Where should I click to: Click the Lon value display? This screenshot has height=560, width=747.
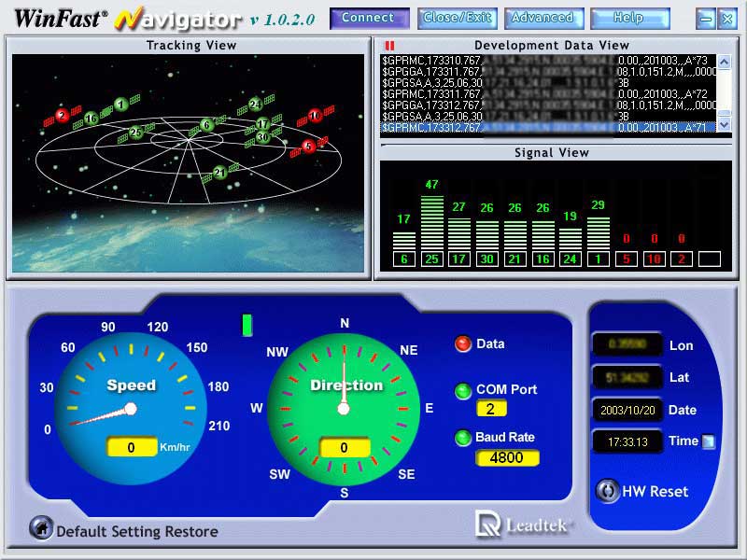click(627, 343)
